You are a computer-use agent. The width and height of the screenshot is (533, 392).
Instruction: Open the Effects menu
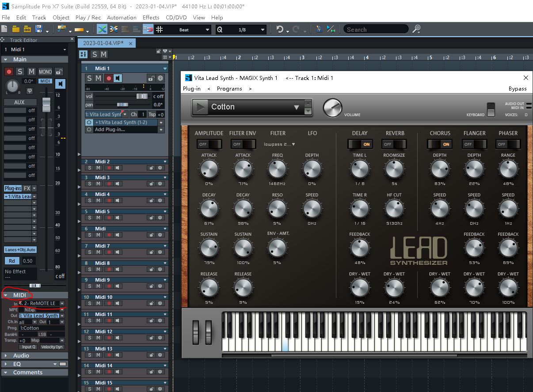coord(151,17)
